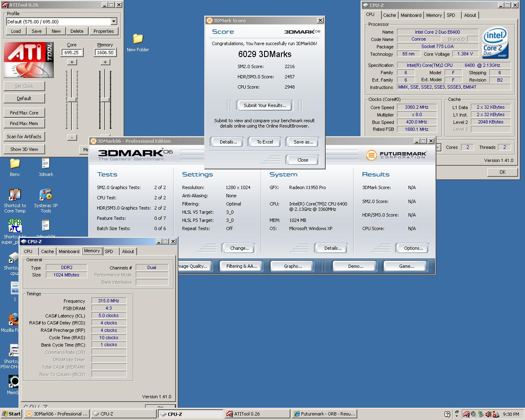Click Find Max Mem button

24,123
